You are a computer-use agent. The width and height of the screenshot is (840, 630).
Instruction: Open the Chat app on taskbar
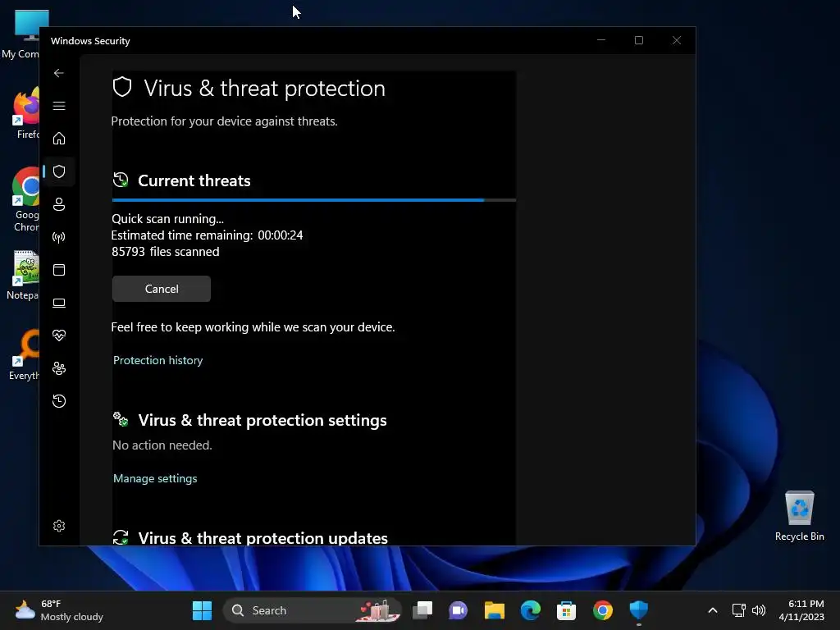pyautogui.click(x=458, y=610)
